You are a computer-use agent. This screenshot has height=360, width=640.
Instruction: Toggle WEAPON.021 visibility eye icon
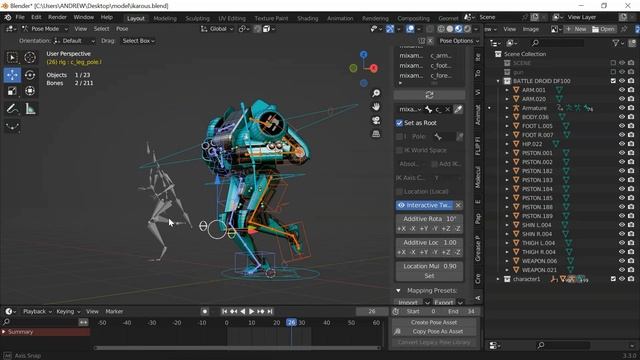click(x=622, y=270)
